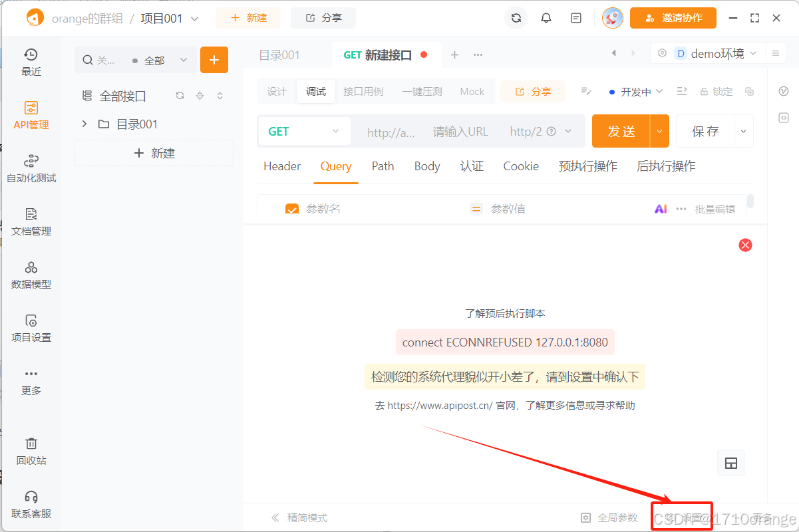This screenshot has height=532, width=799.
Task: Click the notifications bell icon
Action: tap(546, 18)
